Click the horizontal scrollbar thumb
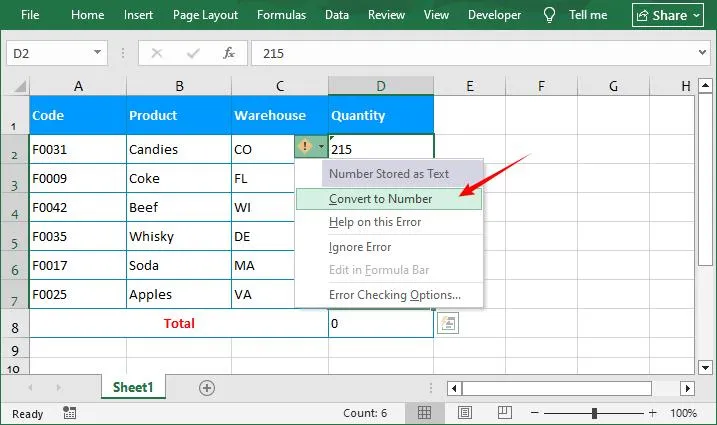This screenshot has width=717, height=425. click(557, 389)
